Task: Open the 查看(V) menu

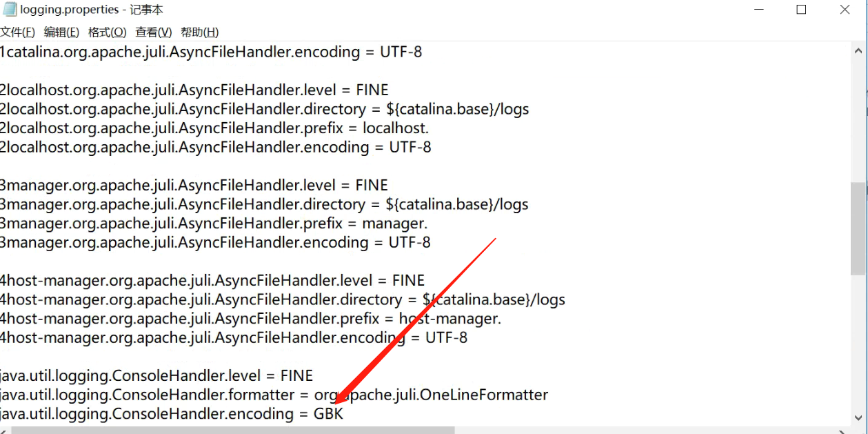Action: click(153, 32)
